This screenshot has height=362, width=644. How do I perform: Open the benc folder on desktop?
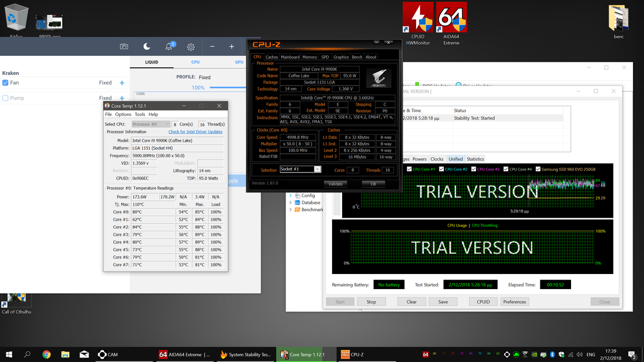coord(619,21)
